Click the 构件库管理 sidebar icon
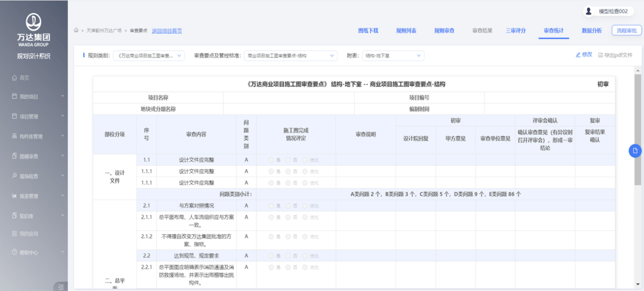 point(14,137)
